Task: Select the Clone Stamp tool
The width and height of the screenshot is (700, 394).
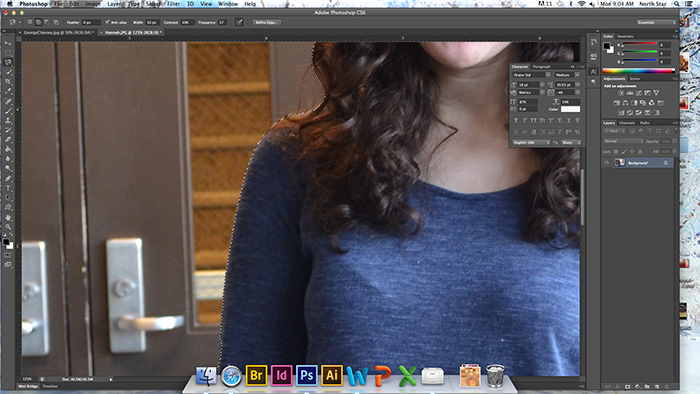Action: (8, 120)
